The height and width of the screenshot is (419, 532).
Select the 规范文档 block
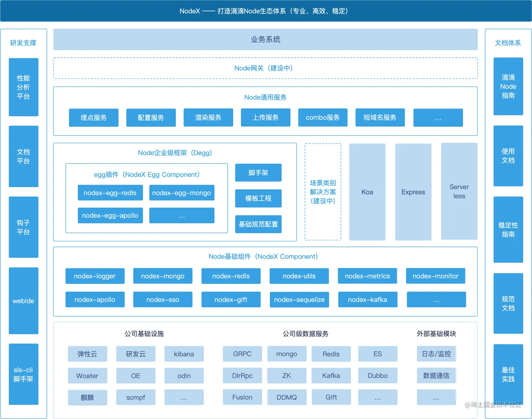point(508,304)
